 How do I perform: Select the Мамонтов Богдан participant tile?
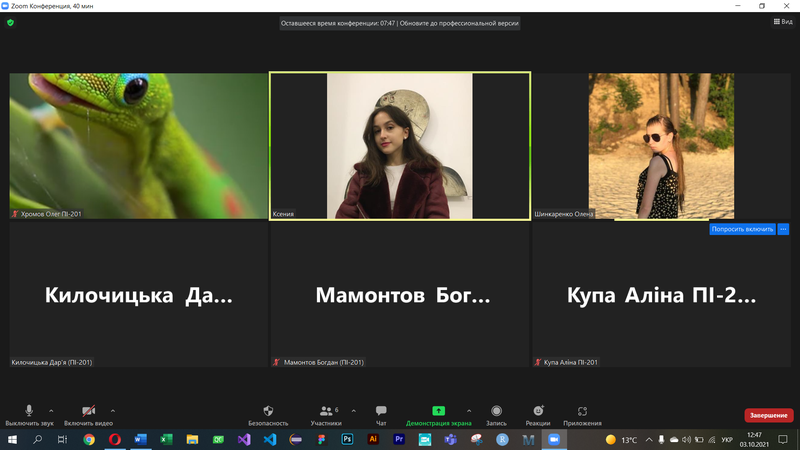coord(400,294)
